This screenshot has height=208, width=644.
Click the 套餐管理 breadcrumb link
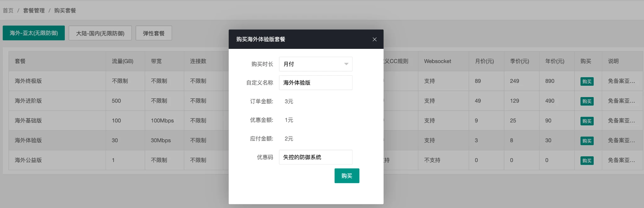(34, 10)
